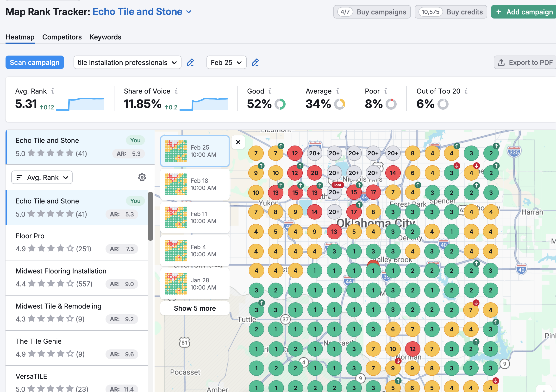Open the tile installation professionals keyword dropdown
Image resolution: width=556 pixels, height=392 pixels.
tap(127, 62)
